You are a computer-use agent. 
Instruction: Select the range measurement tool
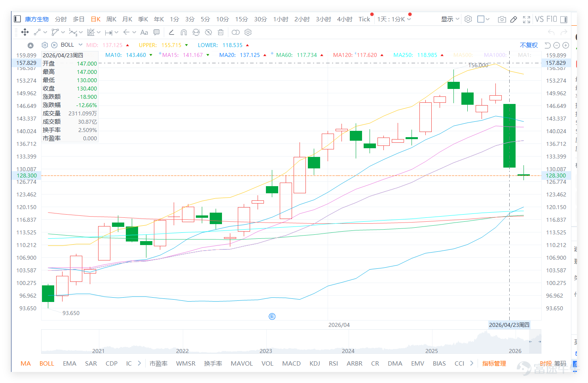coord(108,32)
